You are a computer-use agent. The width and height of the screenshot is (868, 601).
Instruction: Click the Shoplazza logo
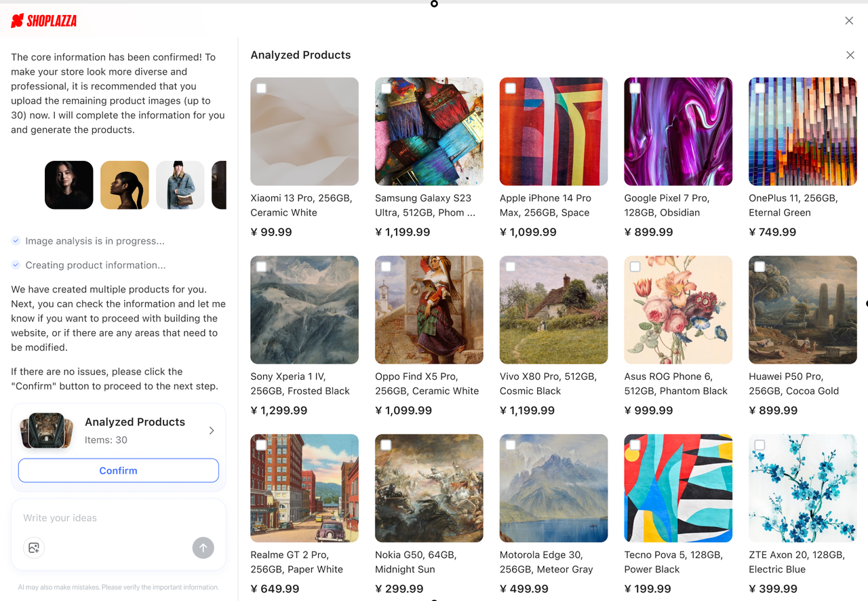pos(44,21)
